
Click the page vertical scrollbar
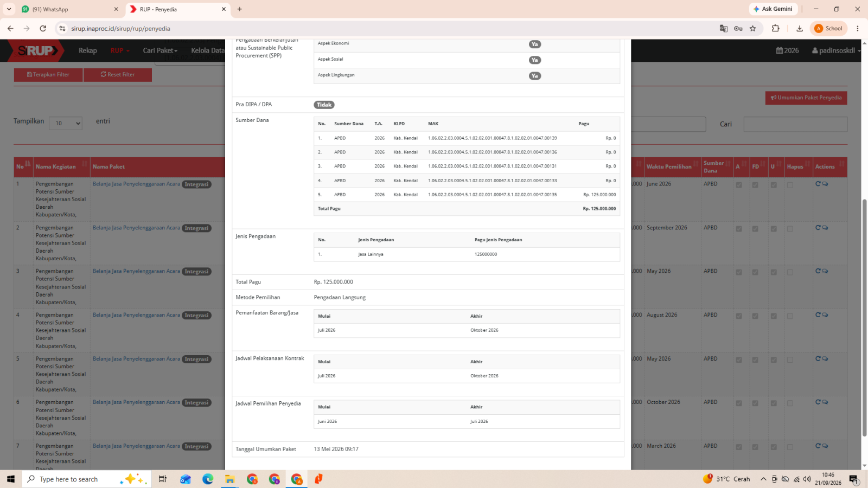tap(864, 317)
